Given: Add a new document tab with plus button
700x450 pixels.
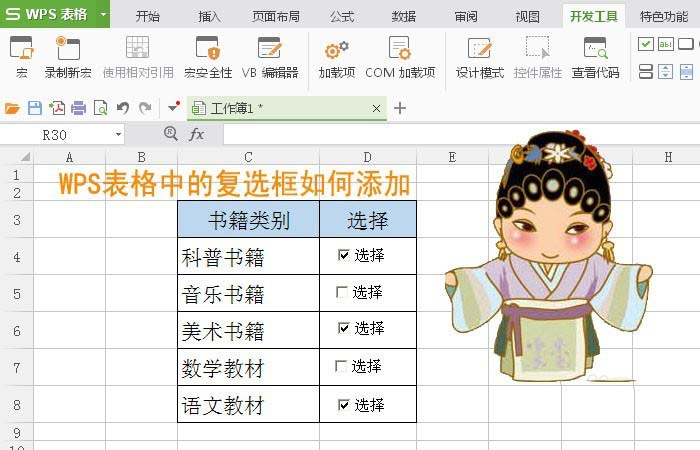Looking at the screenshot, I should click(x=400, y=108).
